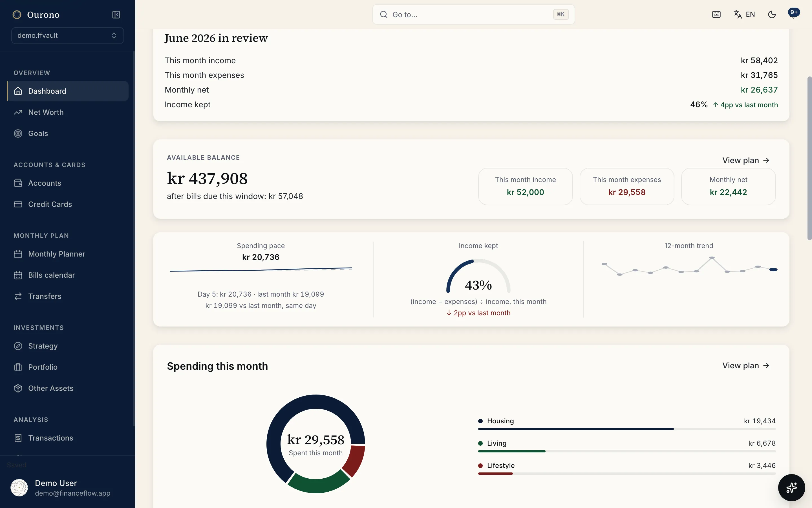Select the Monthly net kr 22,442 tile

click(x=728, y=187)
